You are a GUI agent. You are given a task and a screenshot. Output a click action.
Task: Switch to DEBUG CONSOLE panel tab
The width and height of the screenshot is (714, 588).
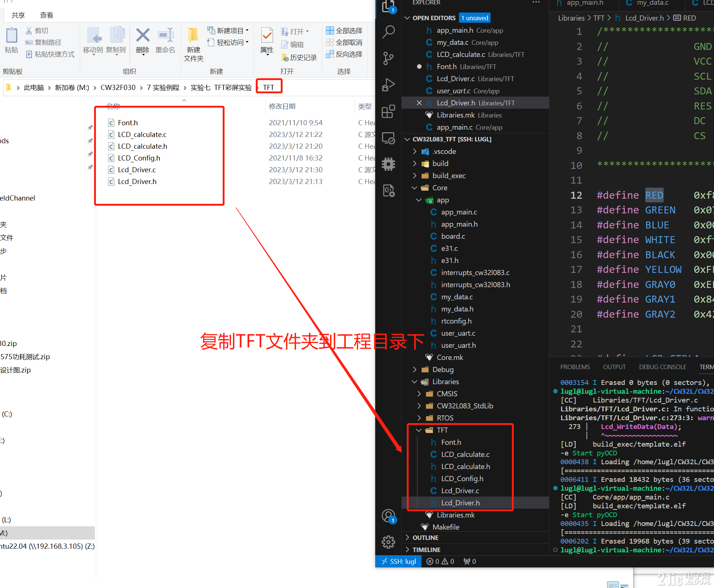pyautogui.click(x=663, y=367)
